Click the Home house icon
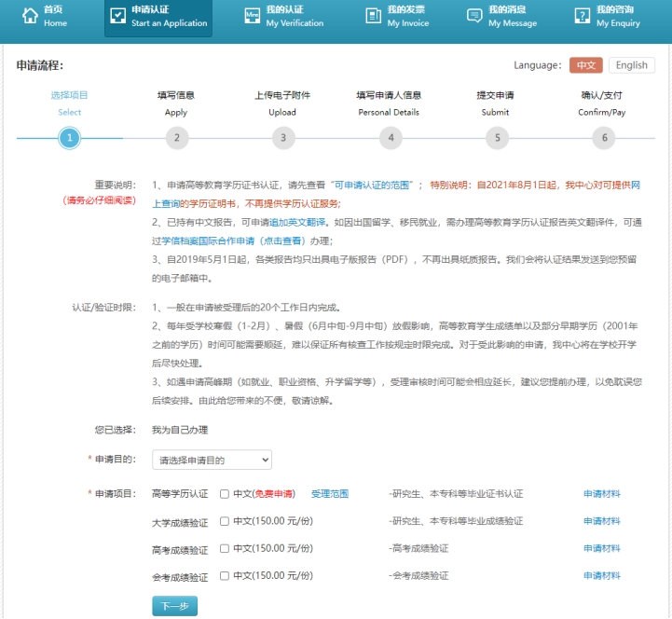 tap(30, 16)
